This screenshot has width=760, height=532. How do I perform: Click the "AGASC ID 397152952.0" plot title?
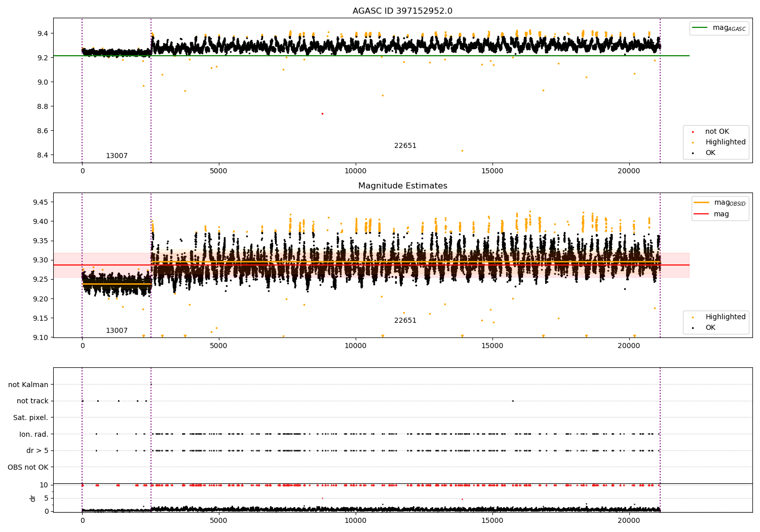point(402,11)
